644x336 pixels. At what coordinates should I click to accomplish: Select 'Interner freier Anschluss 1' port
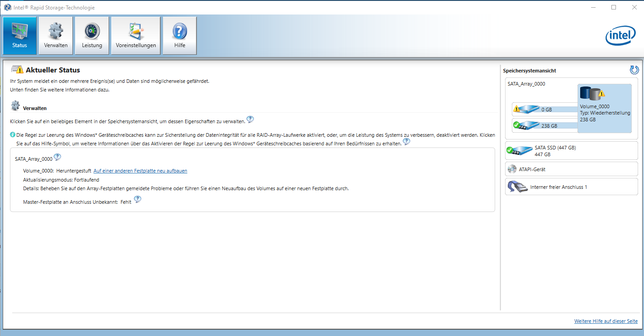click(x=571, y=187)
